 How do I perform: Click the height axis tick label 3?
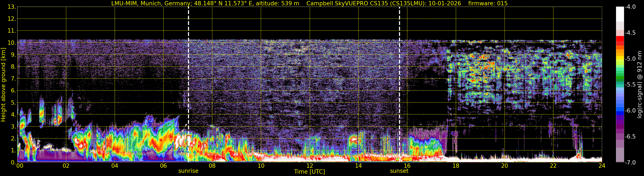[x=13, y=127]
